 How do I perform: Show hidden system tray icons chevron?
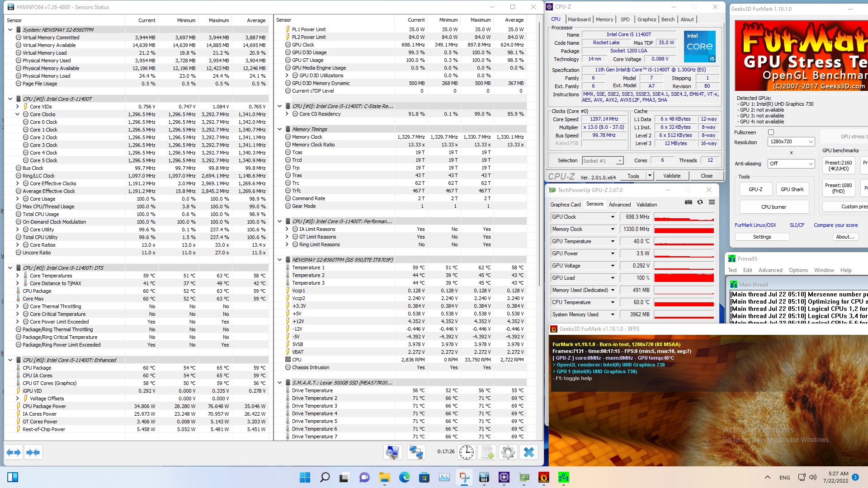tap(767, 477)
